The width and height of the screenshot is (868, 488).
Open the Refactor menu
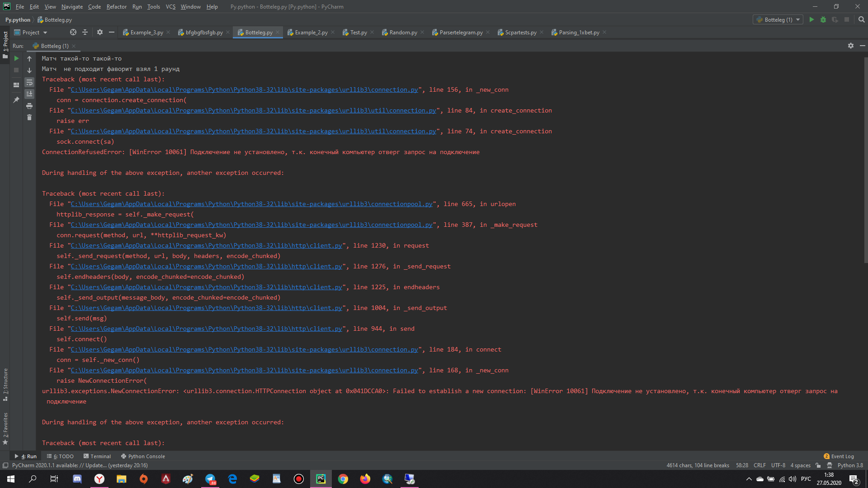(116, 7)
